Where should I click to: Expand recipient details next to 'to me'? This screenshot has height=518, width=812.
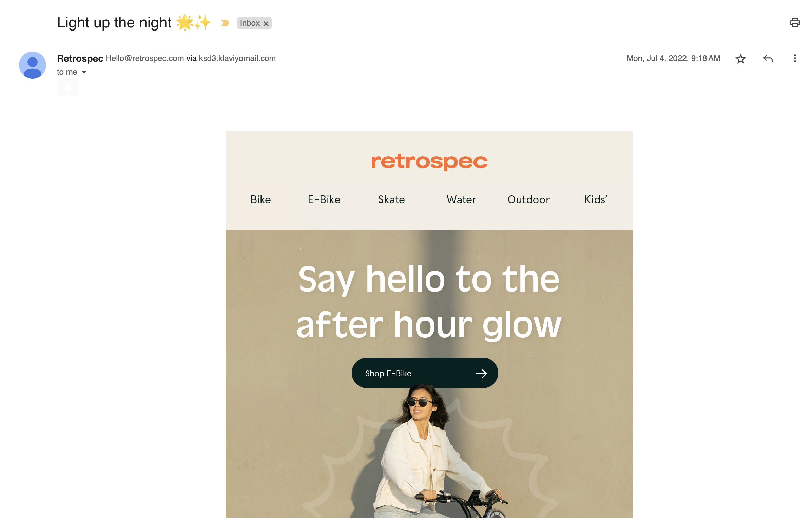coord(84,72)
